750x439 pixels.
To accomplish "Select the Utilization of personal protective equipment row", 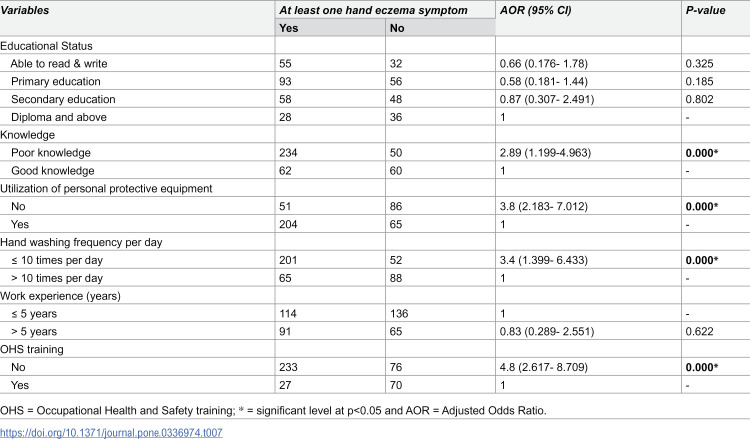I will (x=375, y=188).
